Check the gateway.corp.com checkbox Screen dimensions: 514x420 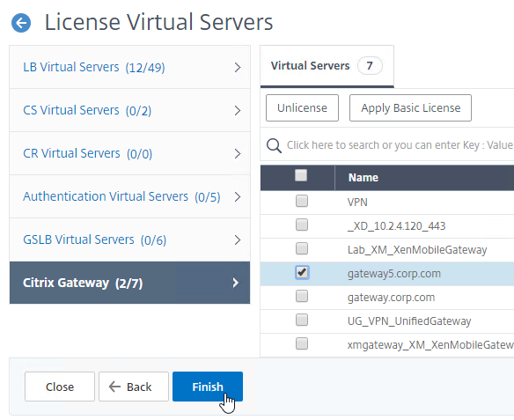pyautogui.click(x=302, y=296)
